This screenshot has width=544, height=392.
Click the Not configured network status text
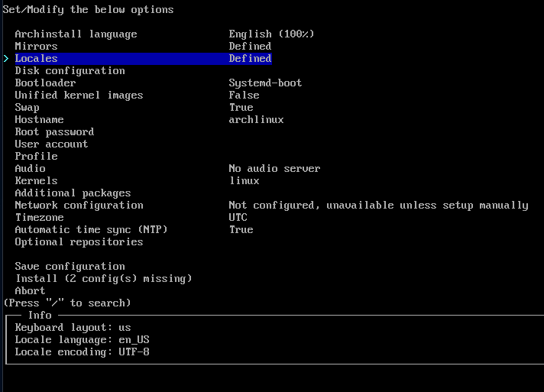tap(378, 206)
